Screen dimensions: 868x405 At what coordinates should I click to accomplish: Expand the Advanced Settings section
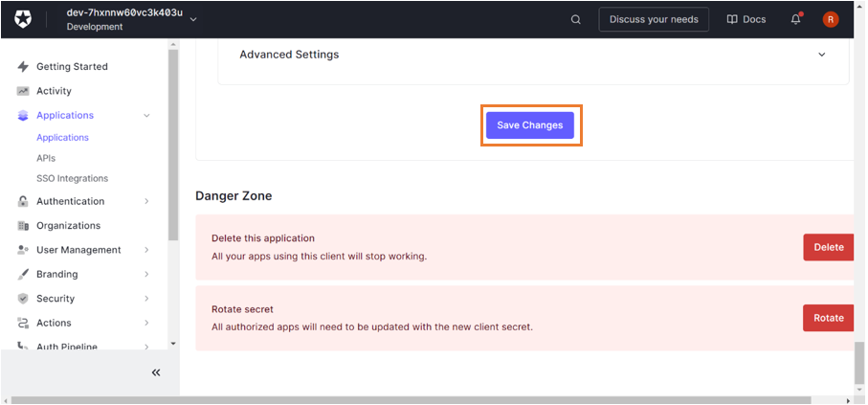(821, 55)
